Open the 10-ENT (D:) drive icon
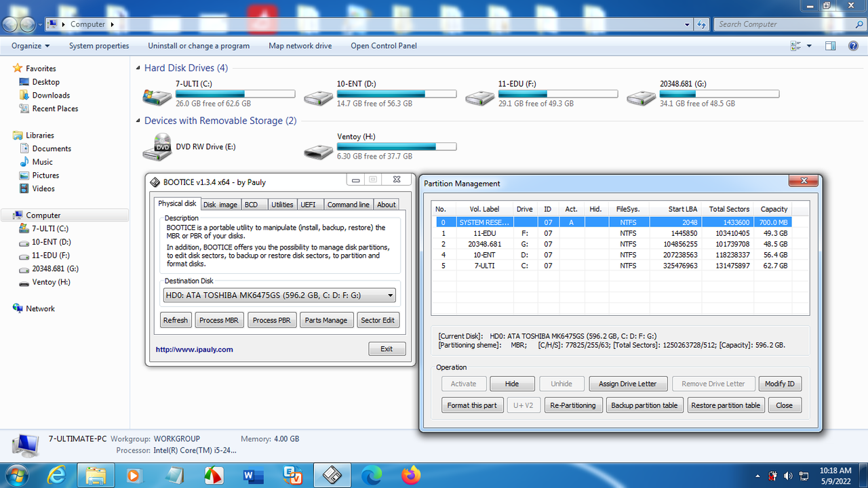Screen dimensions: 868x488 coord(318,96)
